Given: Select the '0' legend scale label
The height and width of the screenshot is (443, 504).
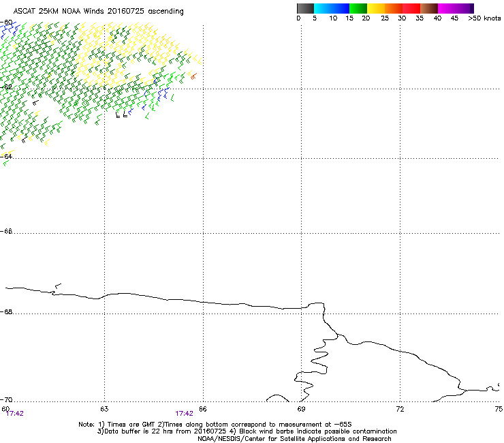Looking at the screenshot, I should pyautogui.click(x=298, y=18).
